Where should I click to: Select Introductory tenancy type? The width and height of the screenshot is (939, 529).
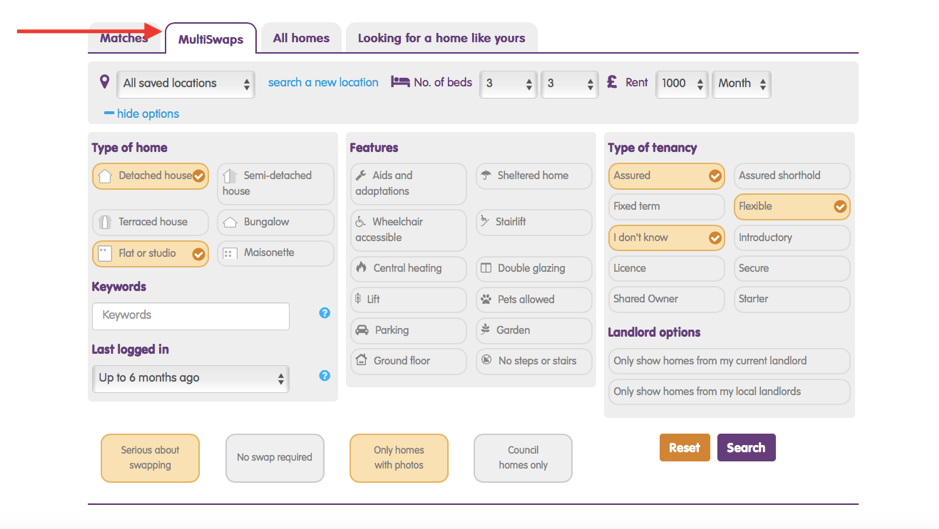pos(792,238)
